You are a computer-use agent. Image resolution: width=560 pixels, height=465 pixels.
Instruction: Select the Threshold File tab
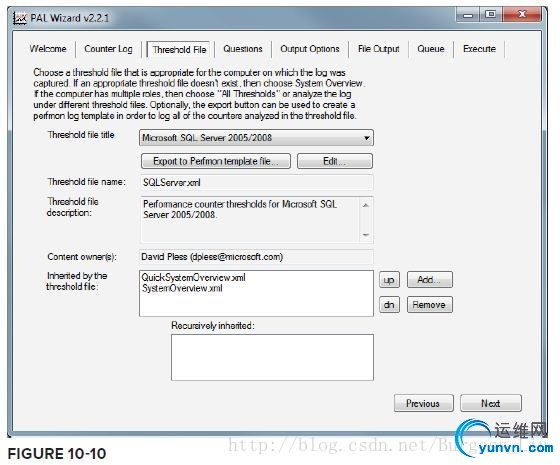tap(179, 49)
